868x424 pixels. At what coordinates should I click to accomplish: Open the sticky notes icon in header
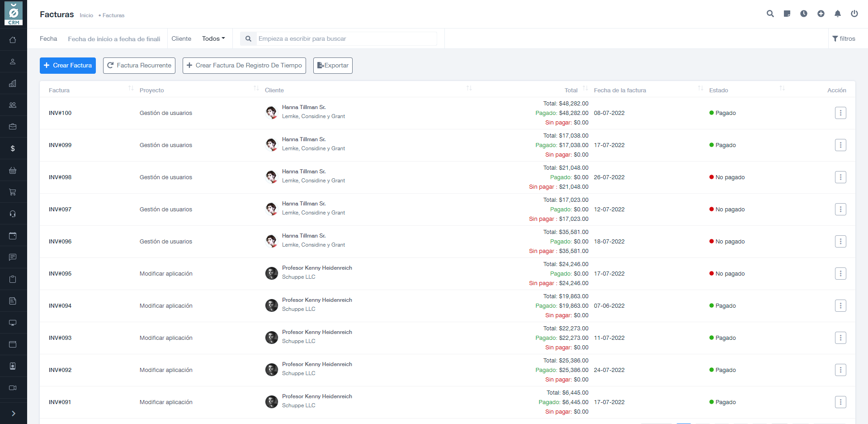coord(787,14)
